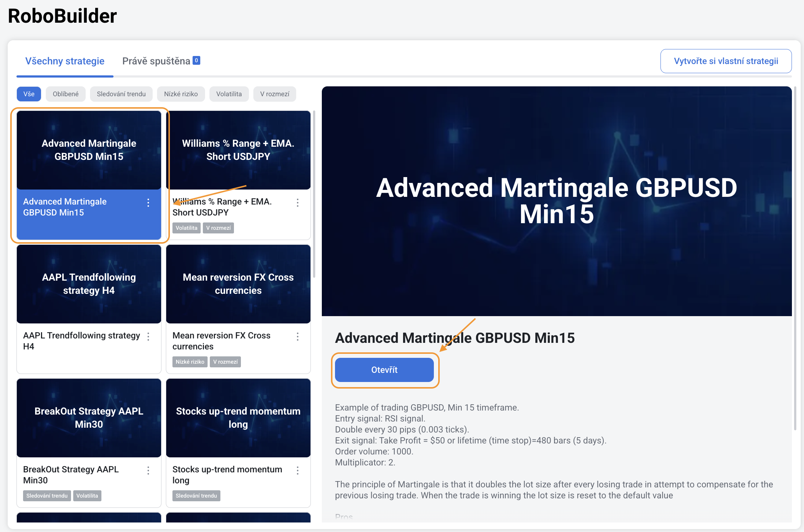Open the Williams % Range card's options menu
The height and width of the screenshot is (532, 804).
pyautogui.click(x=298, y=203)
